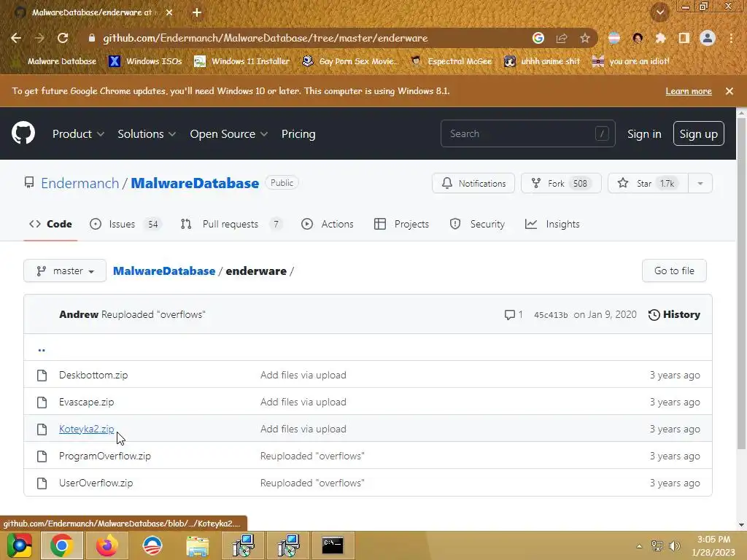747x560 pixels.
Task: Switch to the Pull requests tab
Action: pyautogui.click(x=231, y=225)
